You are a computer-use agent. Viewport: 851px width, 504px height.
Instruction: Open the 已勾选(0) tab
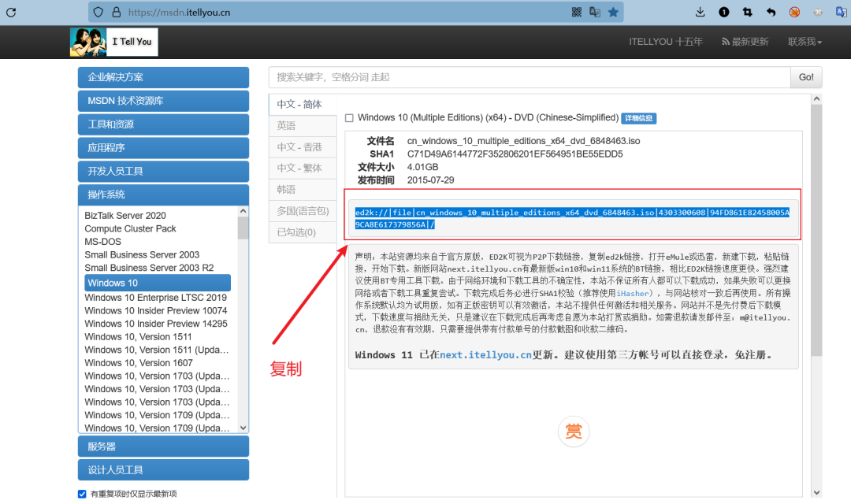click(x=303, y=232)
